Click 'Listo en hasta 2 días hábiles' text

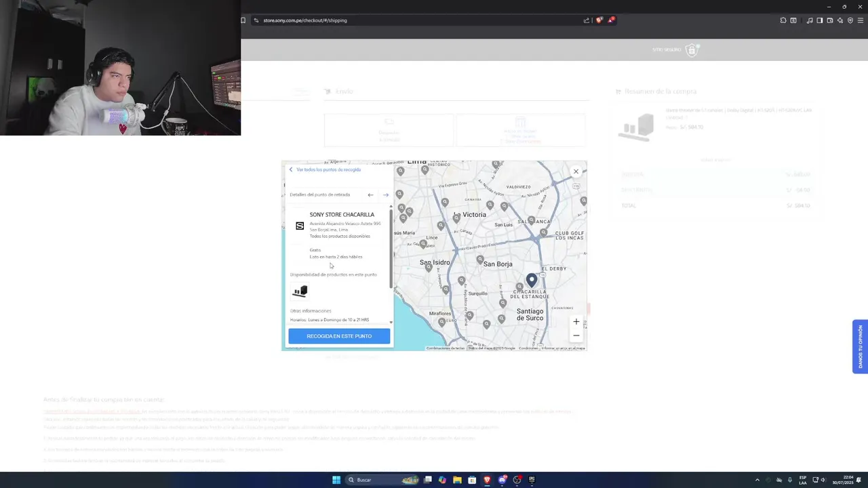click(336, 257)
